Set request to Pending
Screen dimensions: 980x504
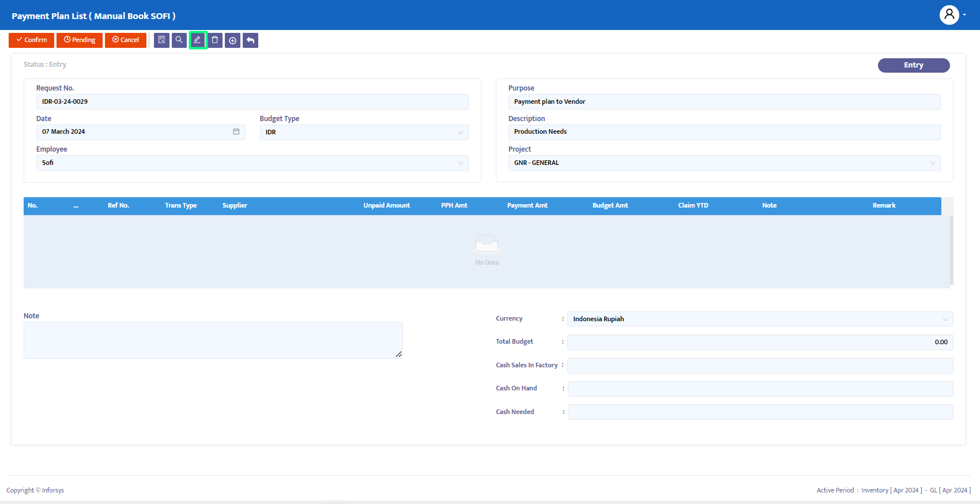click(x=80, y=40)
